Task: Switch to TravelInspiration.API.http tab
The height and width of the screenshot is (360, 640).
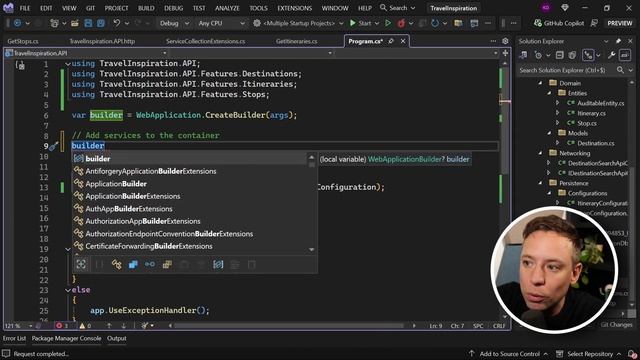Action: pos(102,41)
